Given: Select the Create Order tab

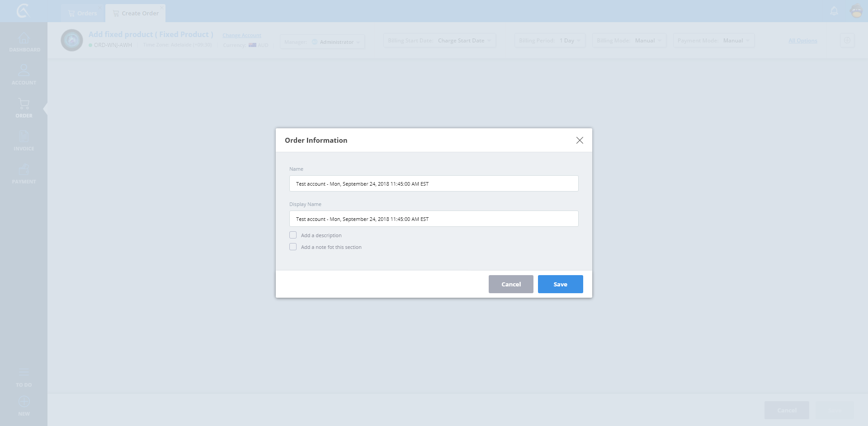Looking at the screenshot, I should [136, 13].
